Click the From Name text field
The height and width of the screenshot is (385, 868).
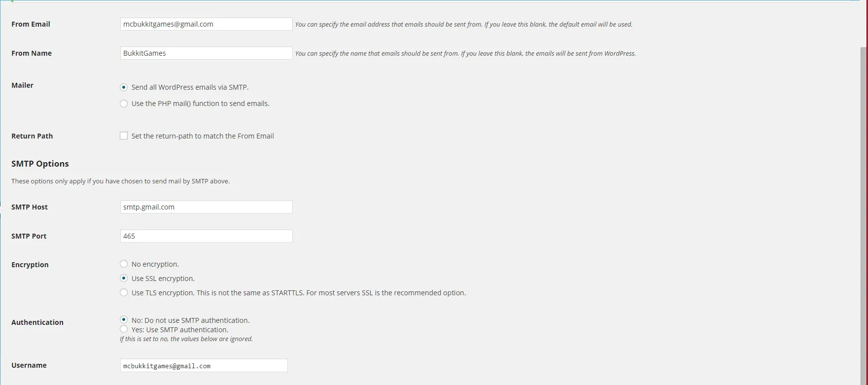206,53
